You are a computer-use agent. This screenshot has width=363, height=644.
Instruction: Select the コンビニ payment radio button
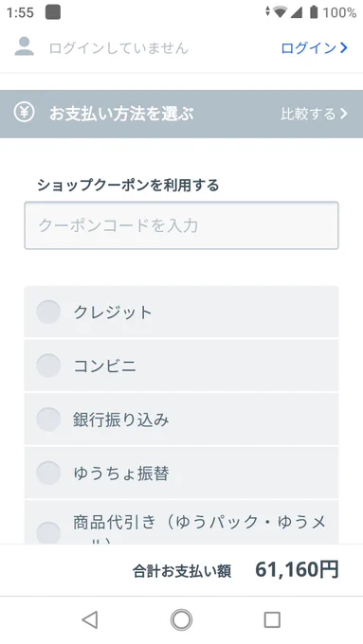(48, 366)
